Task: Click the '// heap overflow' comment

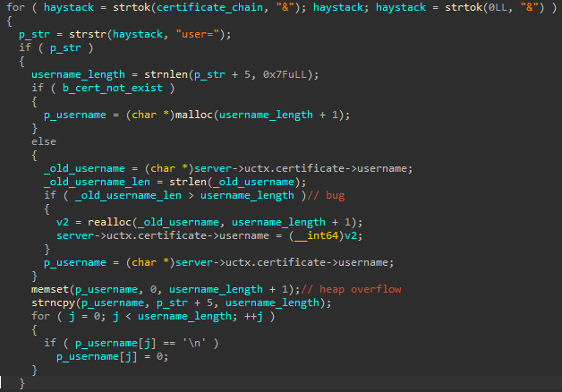Action: [351, 289]
